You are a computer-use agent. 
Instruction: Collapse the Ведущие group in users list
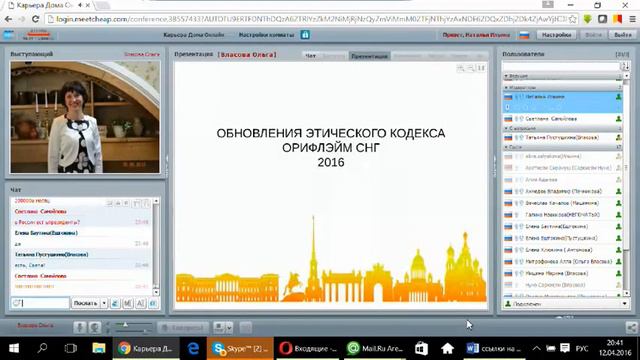point(506,76)
